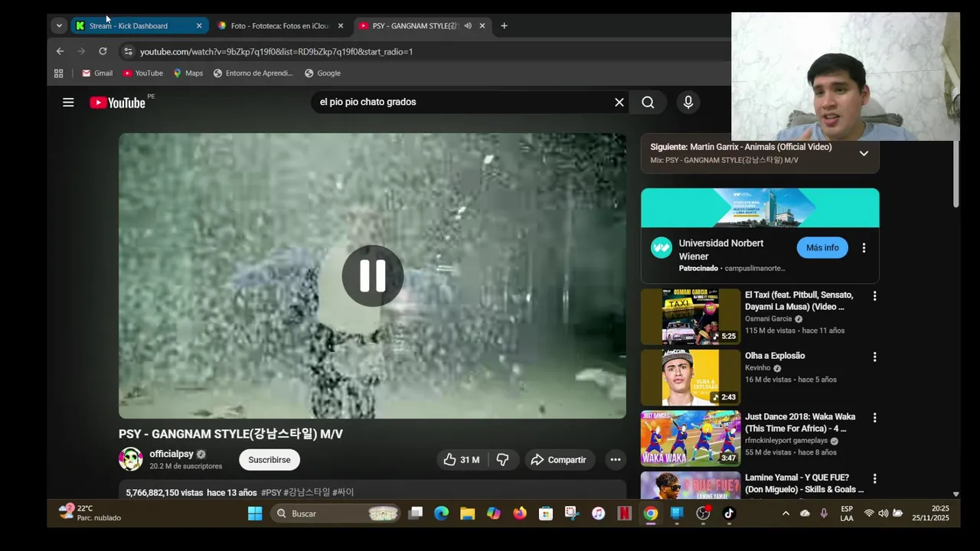This screenshot has height=551, width=980.
Task: Close the iCloud Fotos tab
Action: (x=341, y=26)
